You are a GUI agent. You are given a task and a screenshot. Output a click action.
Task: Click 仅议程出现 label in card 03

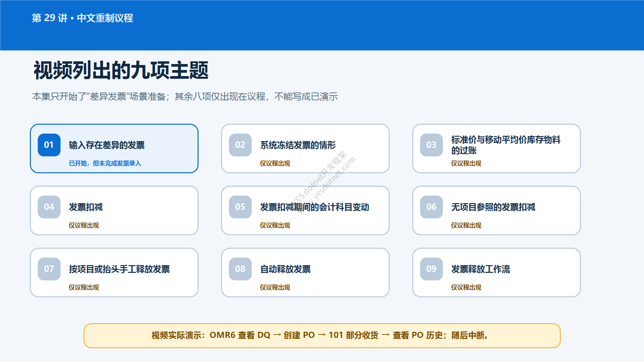pos(466,163)
